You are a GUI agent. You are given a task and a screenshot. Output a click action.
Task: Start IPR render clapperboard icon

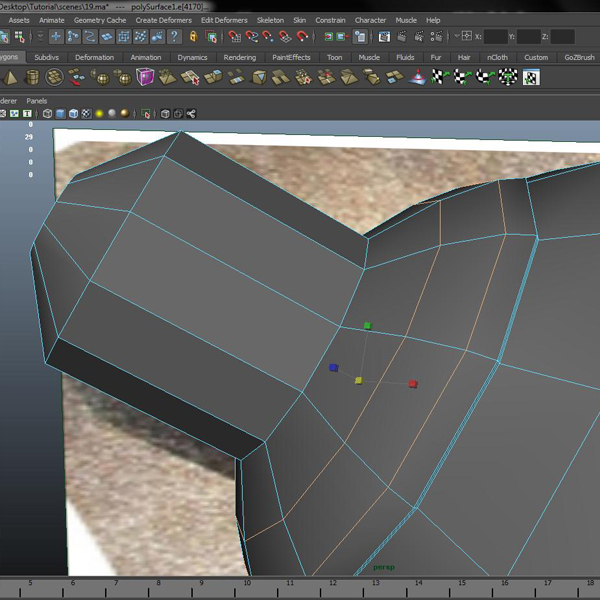(419, 37)
